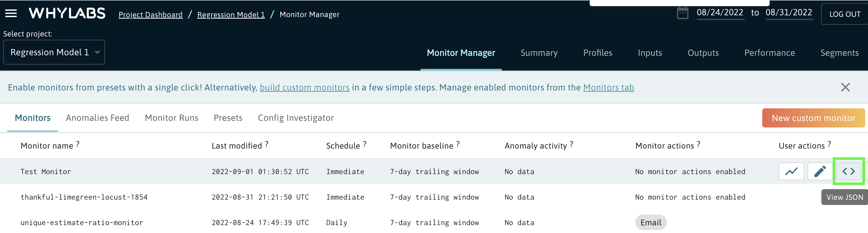The height and width of the screenshot is (233, 868).
Task: Open the hamburger navigation menu
Action: coord(11,13)
